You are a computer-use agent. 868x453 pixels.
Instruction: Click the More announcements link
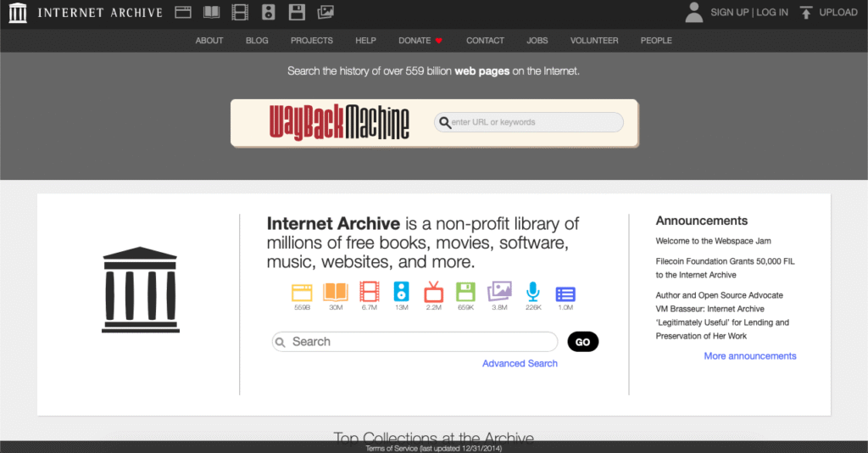coord(749,356)
